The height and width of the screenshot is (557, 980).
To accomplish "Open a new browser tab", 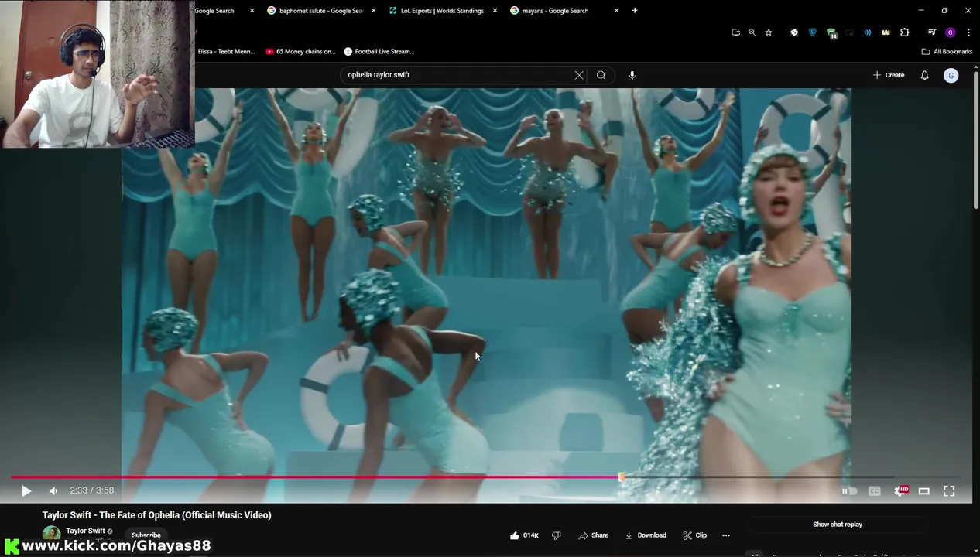I will click(x=635, y=11).
